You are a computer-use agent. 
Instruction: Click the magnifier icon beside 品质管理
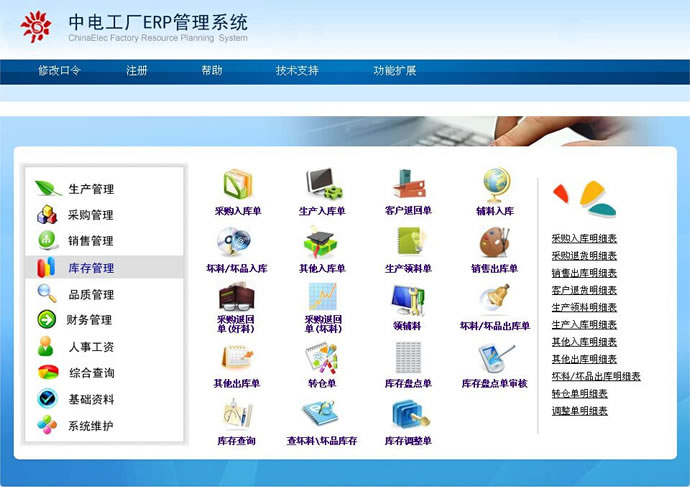[47, 293]
